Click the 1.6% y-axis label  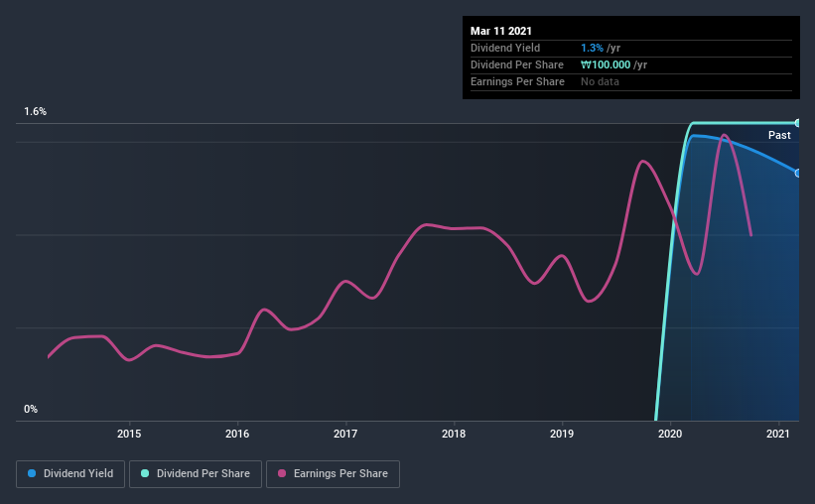[x=36, y=112]
